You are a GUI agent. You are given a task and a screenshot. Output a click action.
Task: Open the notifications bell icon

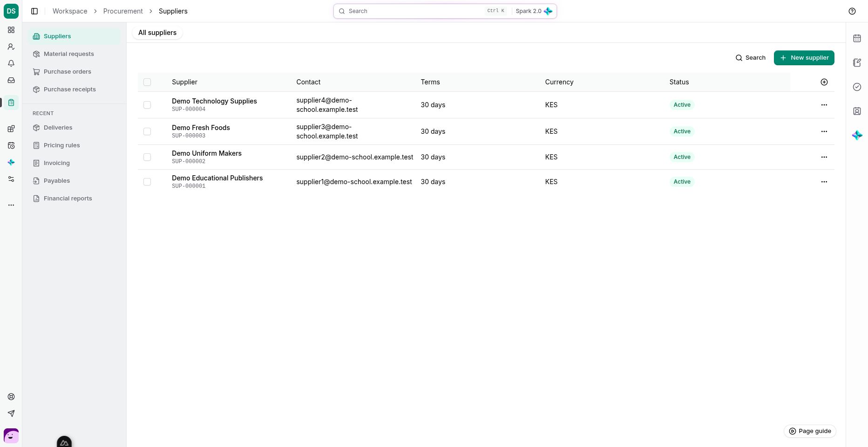pyautogui.click(x=11, y=63)
